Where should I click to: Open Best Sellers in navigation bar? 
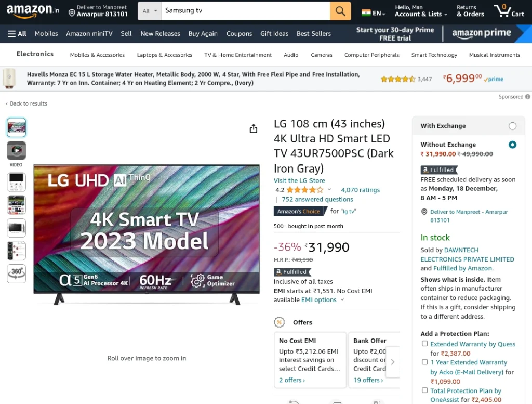pos(313,34)
